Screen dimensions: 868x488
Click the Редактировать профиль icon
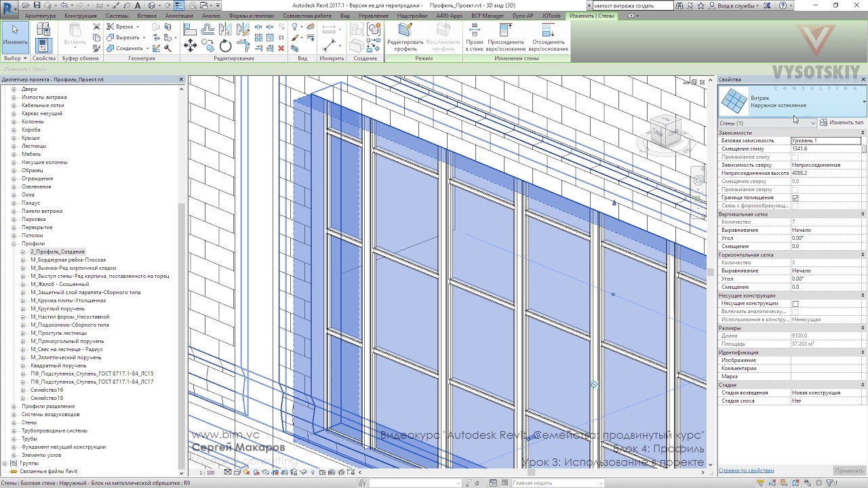406,37
